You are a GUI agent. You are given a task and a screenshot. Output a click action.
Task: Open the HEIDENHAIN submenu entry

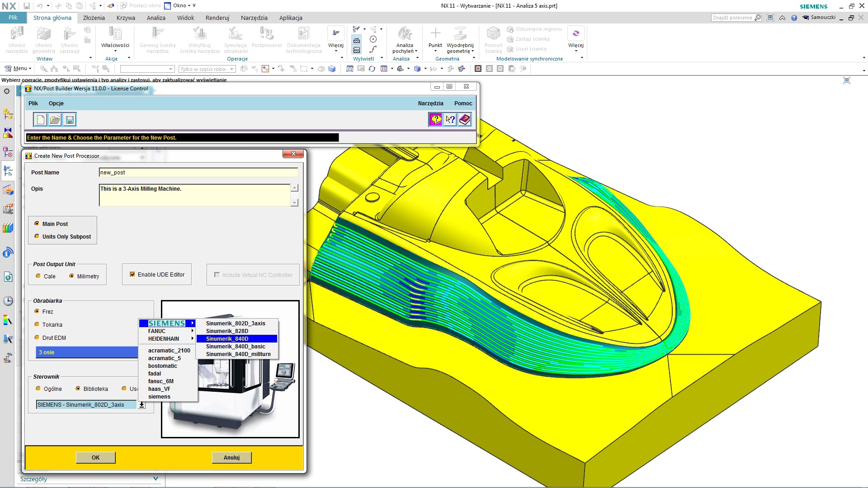pos(167,339)
